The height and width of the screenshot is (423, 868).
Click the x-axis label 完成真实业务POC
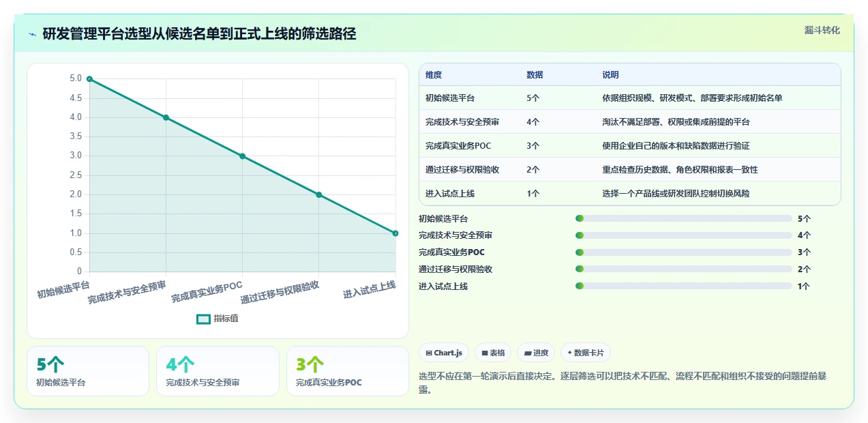pos(207,292)
